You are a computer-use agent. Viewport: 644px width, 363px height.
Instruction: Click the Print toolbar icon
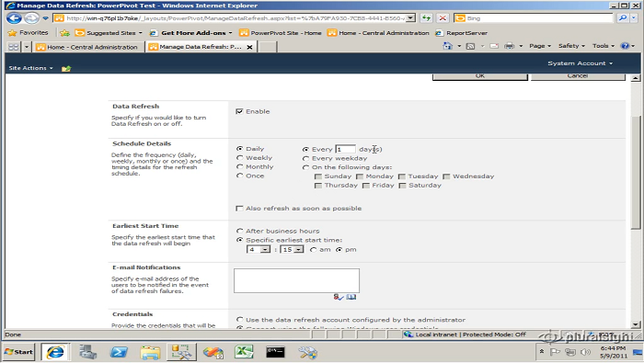(x=510, y=46)
